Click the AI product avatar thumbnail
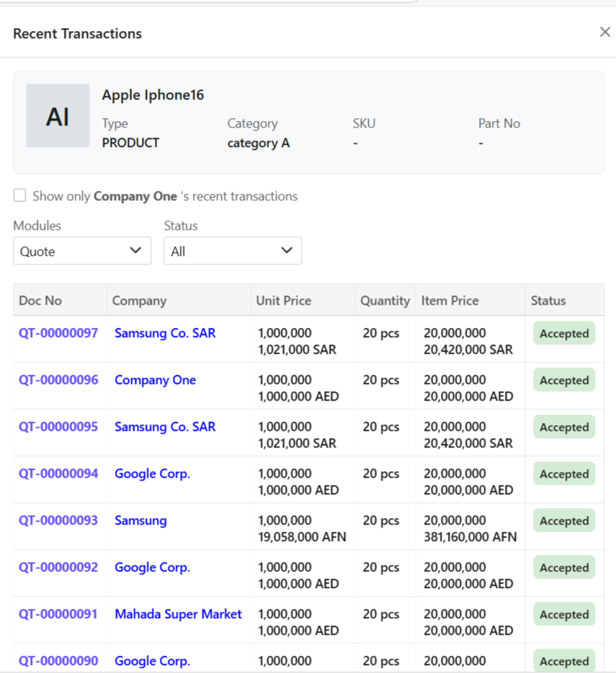The height and width of the screenshot is (673, 616). [58, 116]
